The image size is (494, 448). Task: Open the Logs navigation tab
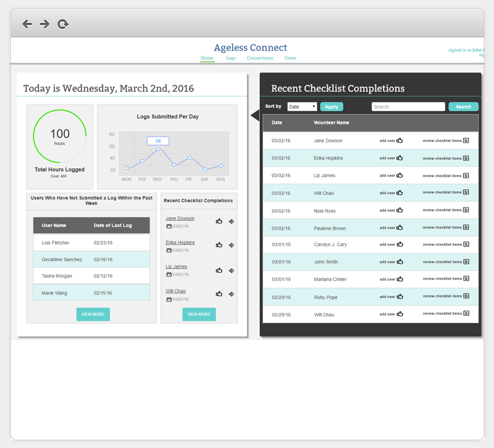(230, 58)
